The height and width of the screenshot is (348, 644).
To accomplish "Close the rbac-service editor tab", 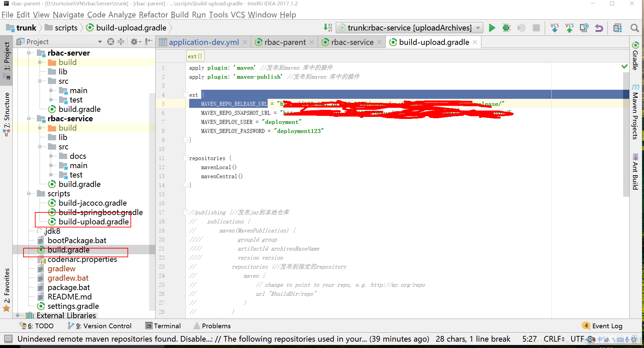I will (379, 42).
